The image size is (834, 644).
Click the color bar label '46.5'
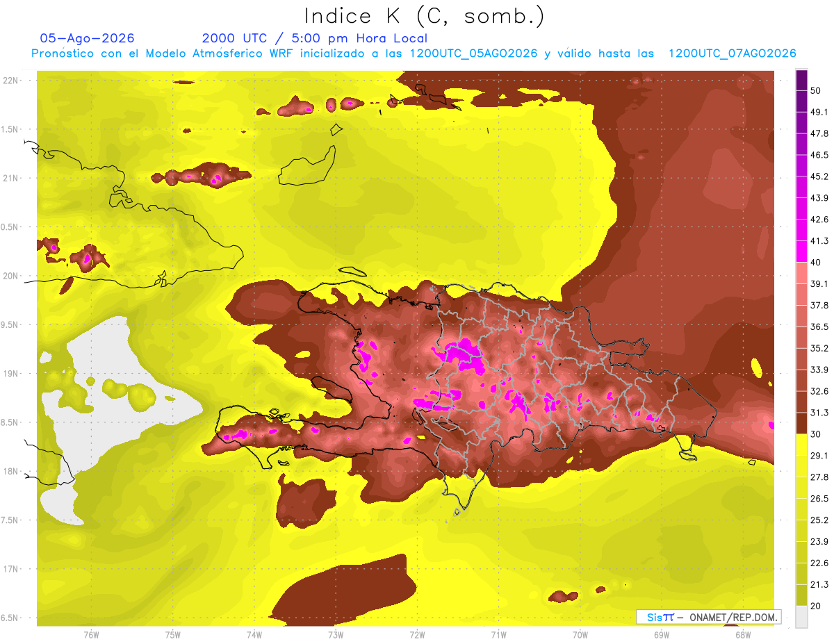pyautogui.click(x=819, y=155)
